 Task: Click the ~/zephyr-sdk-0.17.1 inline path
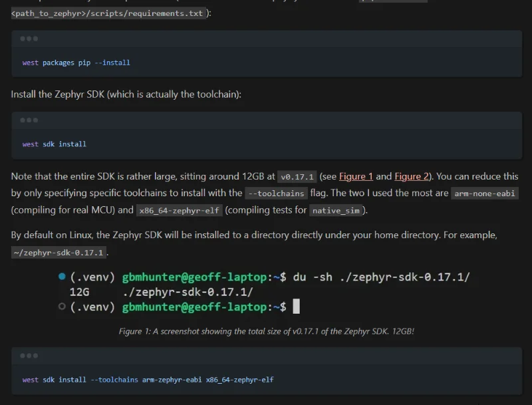pos(59,253)
